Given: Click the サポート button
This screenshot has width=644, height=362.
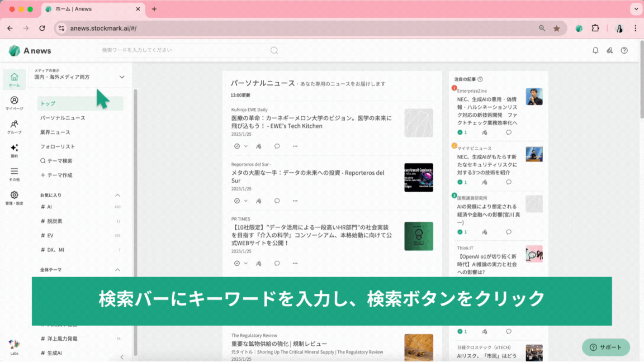Looking at the screenshot, I should pyautogui.click(x=605, y=347).
